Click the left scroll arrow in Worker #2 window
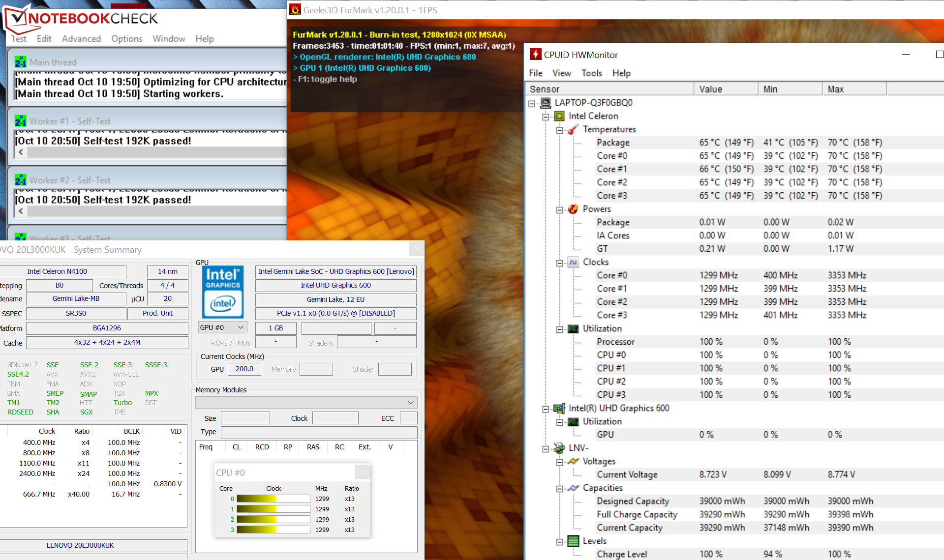Viewport: 944px width, 560px height. pos(21,211)
